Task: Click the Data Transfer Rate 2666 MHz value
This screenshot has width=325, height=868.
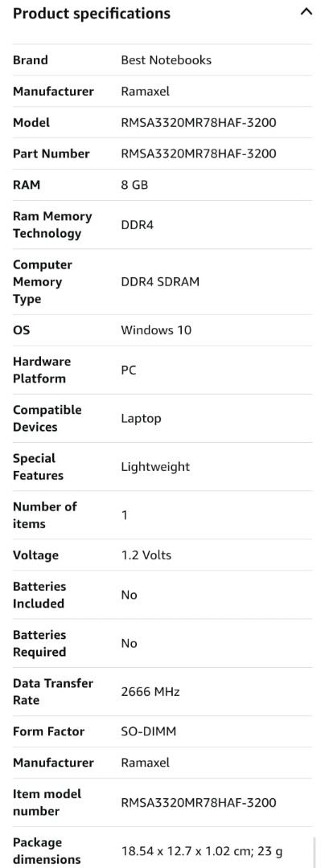Action: [x=150, y=691]
